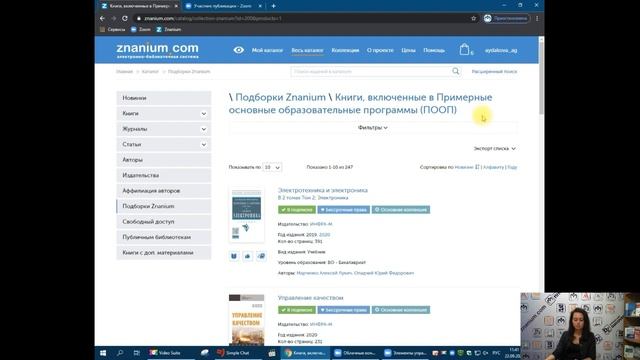Switch to the Zoom browser tab

223,6
